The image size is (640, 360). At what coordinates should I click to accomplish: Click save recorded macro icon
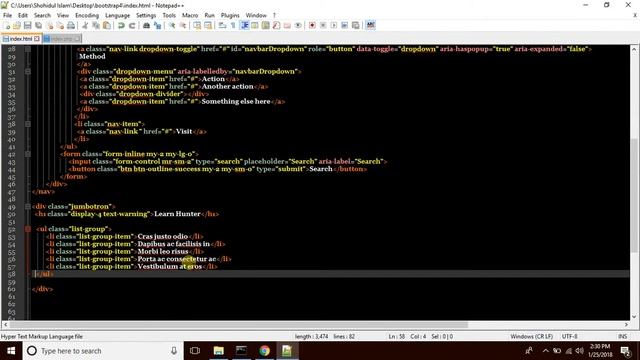tap(356, 25)
